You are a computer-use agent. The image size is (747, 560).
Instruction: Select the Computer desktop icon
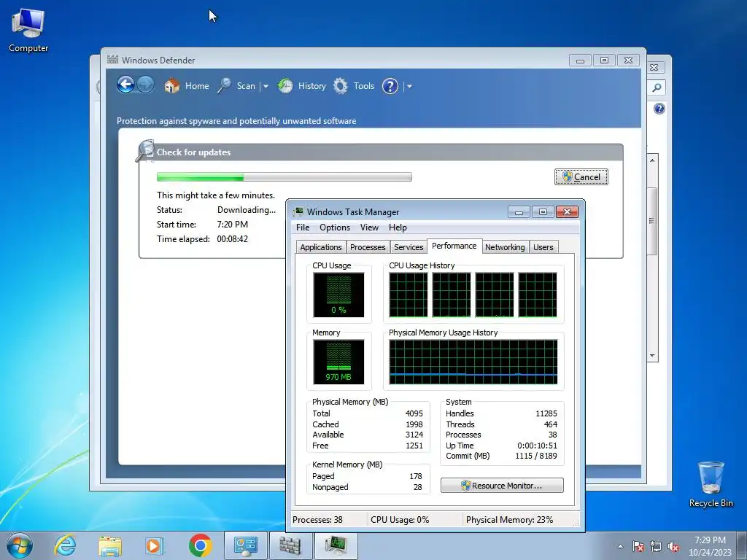pos(28,30)
